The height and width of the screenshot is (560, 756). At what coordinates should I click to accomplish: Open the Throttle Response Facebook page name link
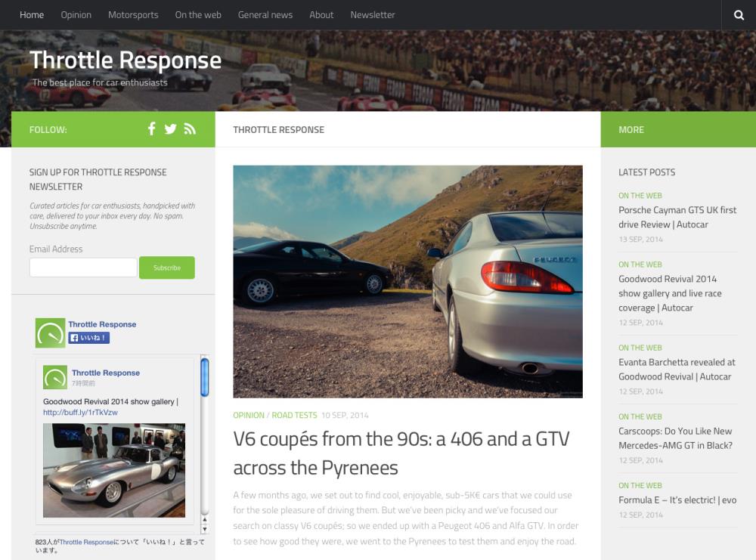(x=102, y=324)
